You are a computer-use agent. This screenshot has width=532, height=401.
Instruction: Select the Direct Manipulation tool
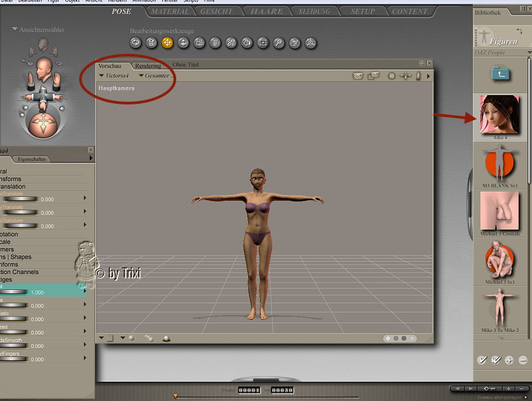tap(311, 43)
